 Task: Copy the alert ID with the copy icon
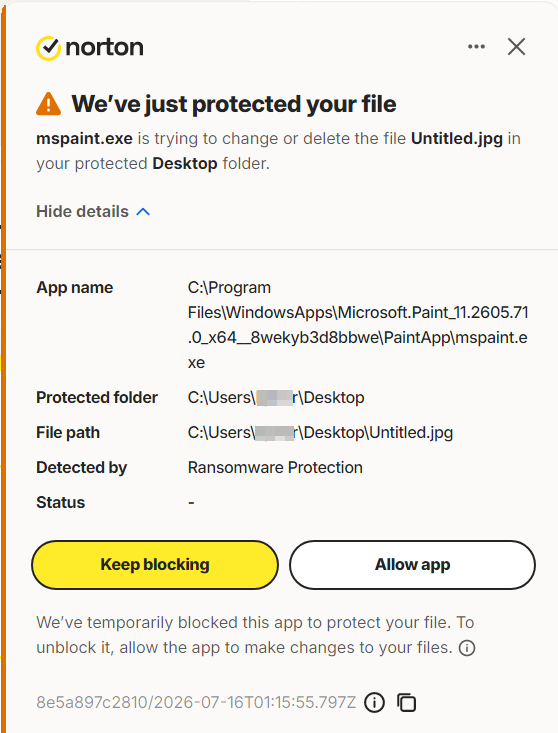coord(407,702)
